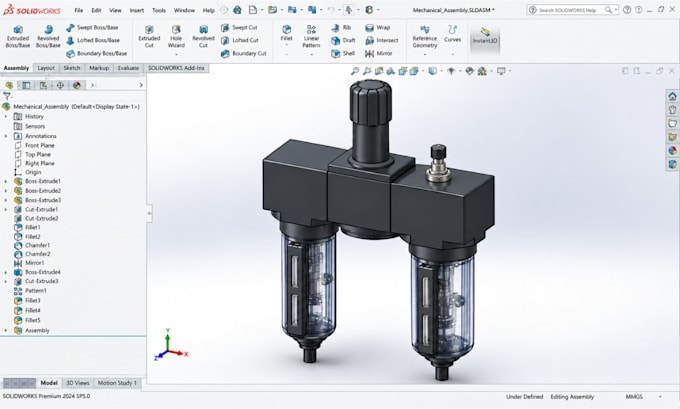Open the Appearances color wheel task pane icon
The width and height of the screenshot is (680, 409).
pyautogui.click(x=672, y=151)
